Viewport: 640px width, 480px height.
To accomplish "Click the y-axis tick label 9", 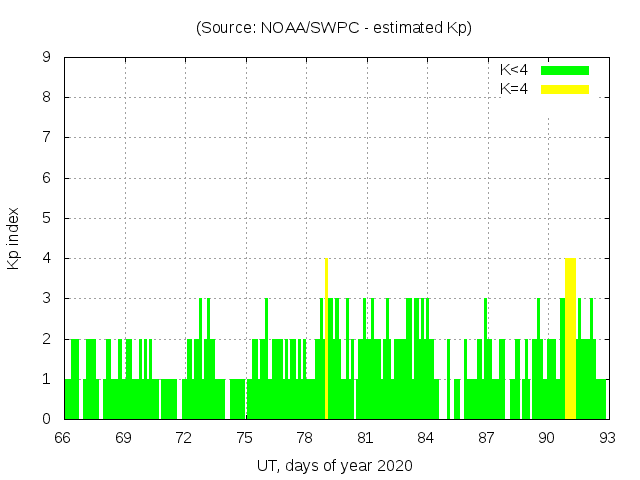I will tap(46, 58).
